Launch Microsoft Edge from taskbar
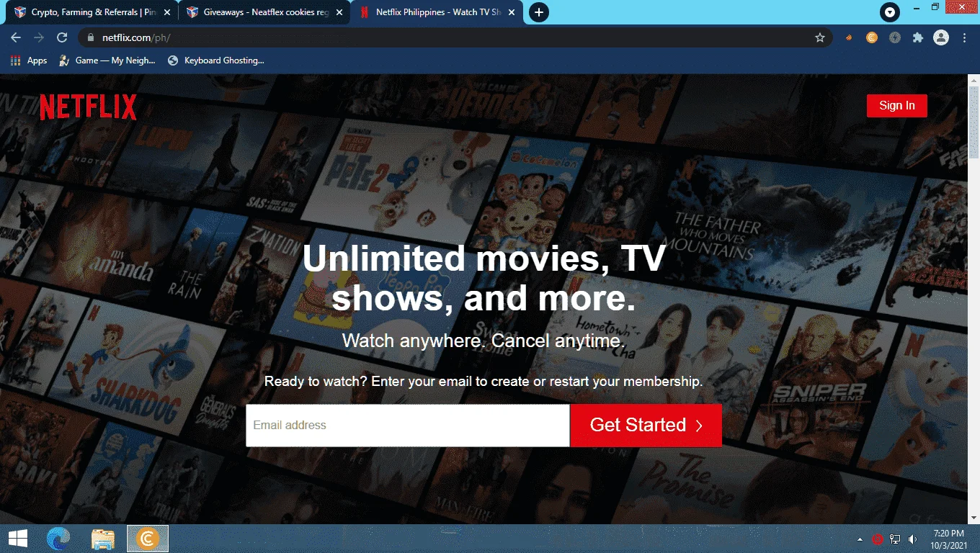Viewport: 980px width, 553px height. [x=59, y=538]
